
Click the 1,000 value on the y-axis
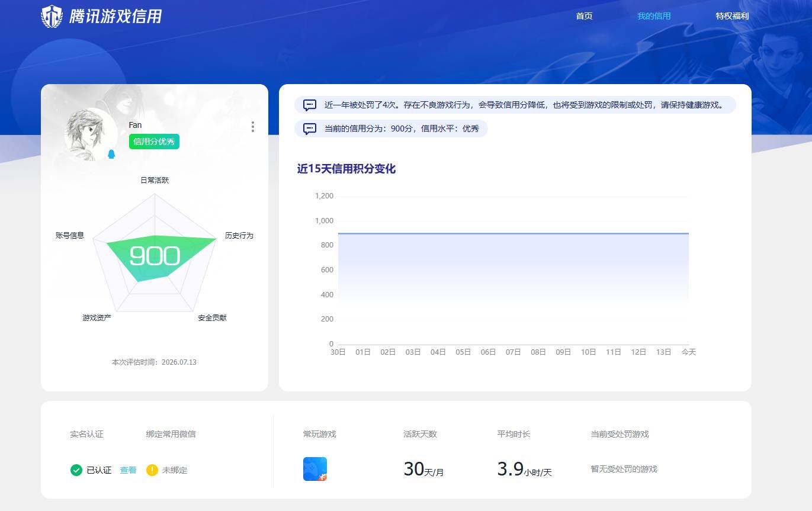(x=324, y=221)
